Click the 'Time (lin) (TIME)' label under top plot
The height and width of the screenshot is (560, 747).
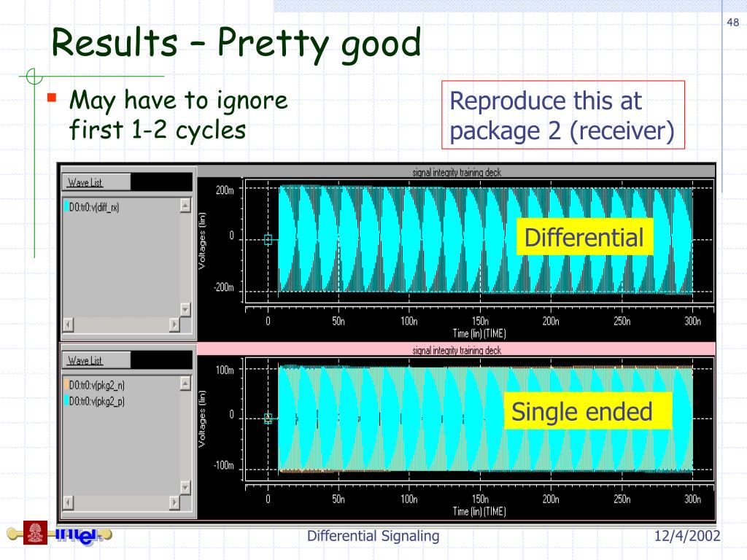click(x=479, y=333)
